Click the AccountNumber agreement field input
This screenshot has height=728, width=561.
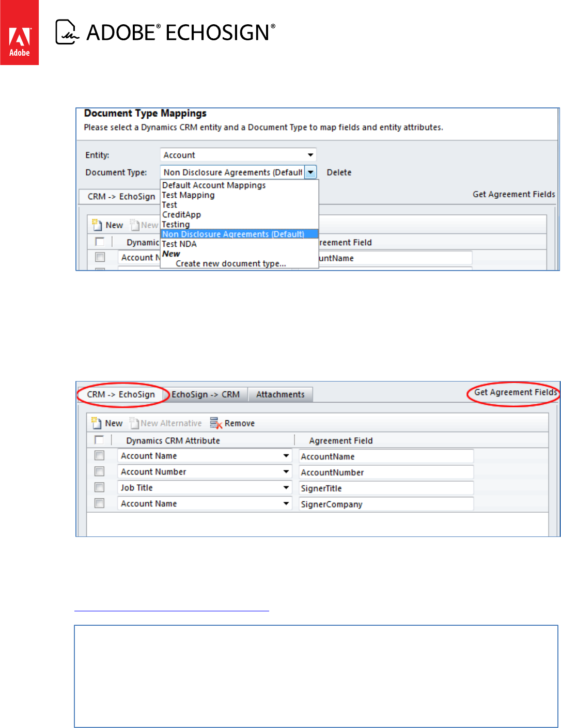click(386, 472)
